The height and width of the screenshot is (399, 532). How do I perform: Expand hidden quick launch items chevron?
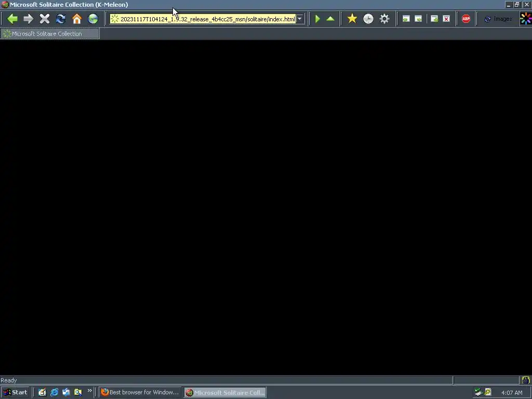(89, 391)
